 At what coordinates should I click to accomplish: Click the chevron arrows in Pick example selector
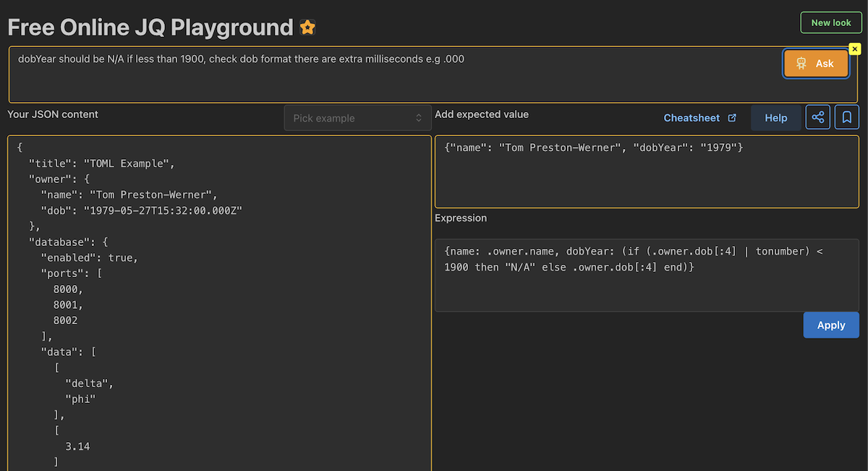pos(418,118)
